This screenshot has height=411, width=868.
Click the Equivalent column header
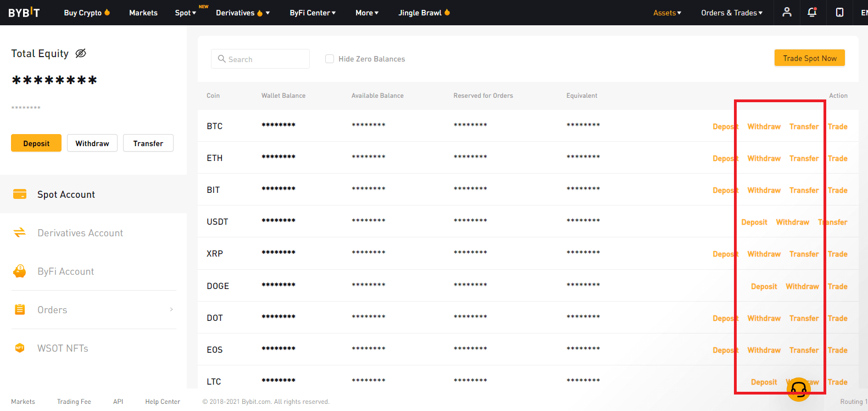[582, 96]
